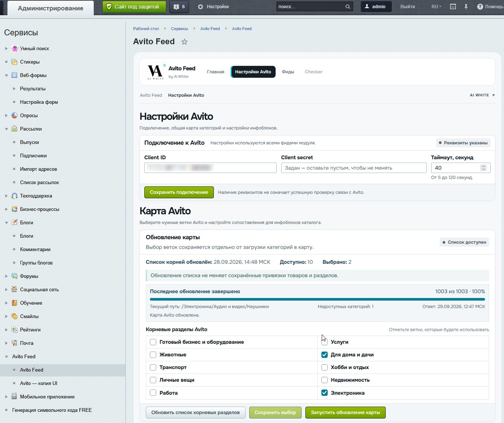
Task: Click the Client secret input field
Action: [354, 168]
